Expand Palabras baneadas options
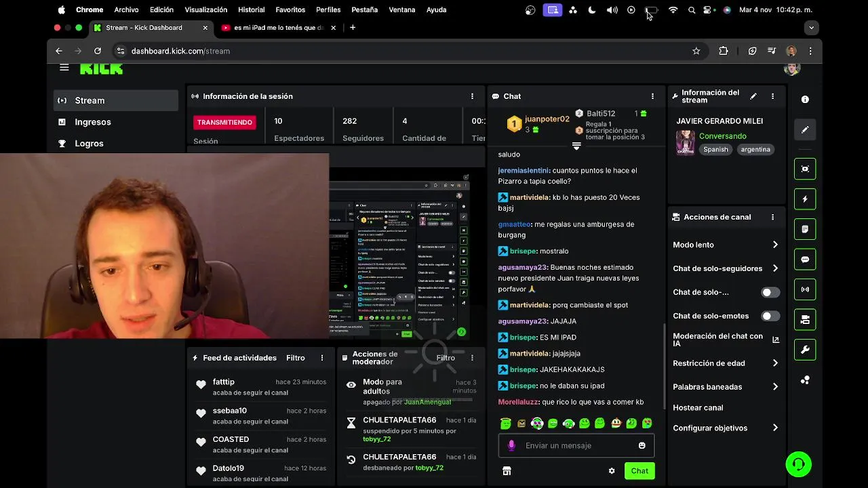Screen dimensions: 868x488 (x=775, y=387)
